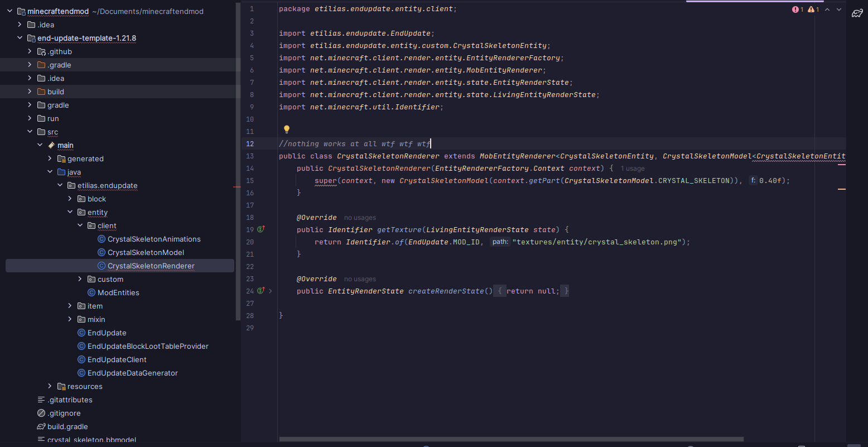Select EndUpdateClient in the project tree
868x447 pixels.
[117, 359]
